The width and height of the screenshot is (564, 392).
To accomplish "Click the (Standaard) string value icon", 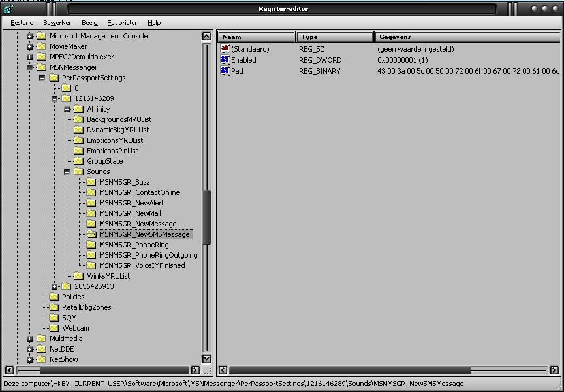I will (x=225, y=49).
